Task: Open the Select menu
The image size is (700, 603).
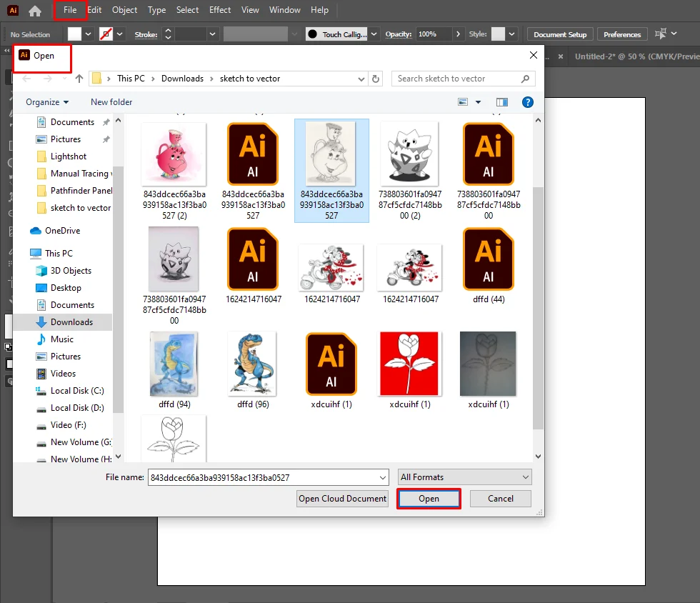Action: pos(187,10)
